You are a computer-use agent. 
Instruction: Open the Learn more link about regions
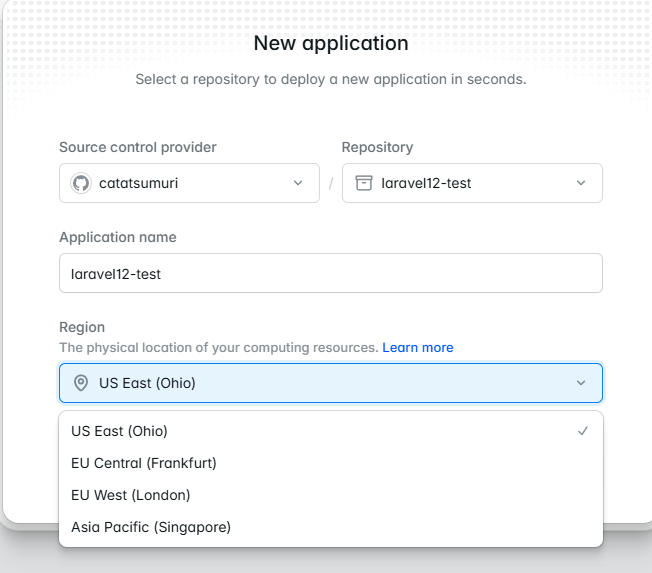click(417, 347)
